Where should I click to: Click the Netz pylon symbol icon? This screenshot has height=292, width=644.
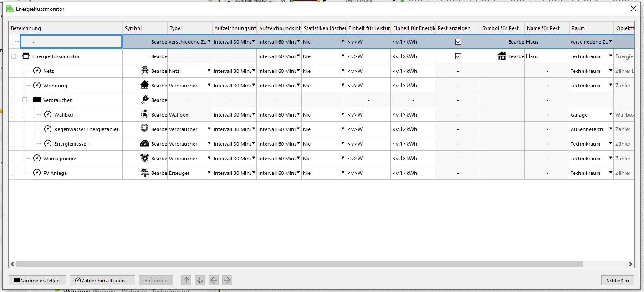coord(145,71)
